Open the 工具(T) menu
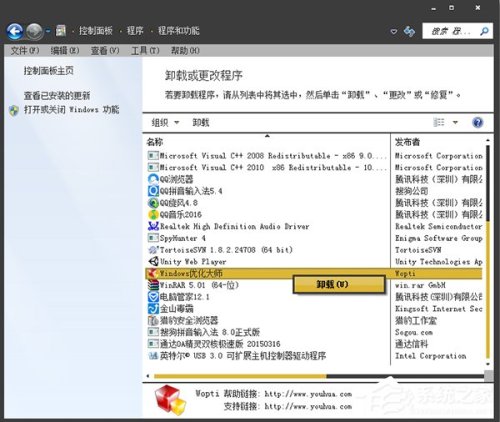The height and width of the screenshot is (422, 500). coord(145,51)
